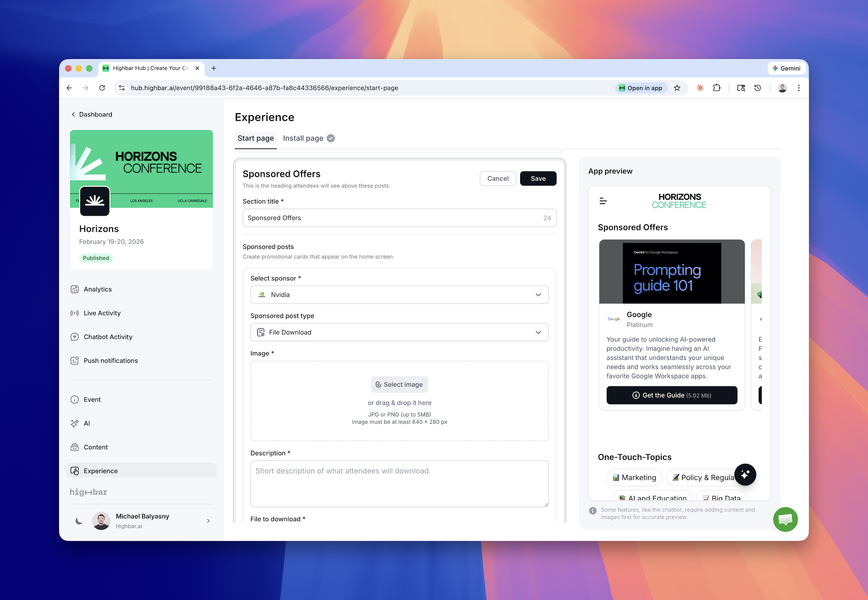Viewport: 868px width, 600px height.
Task: Open the AI settings section
Action: pyautogui.click(x=87, y=423)
